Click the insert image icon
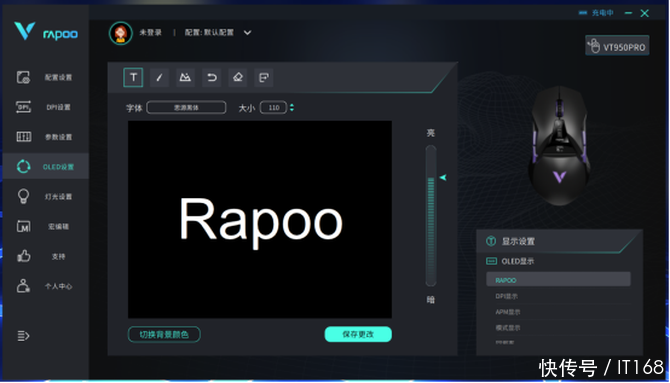The image size is (670, 383). [x=185, y=77]
